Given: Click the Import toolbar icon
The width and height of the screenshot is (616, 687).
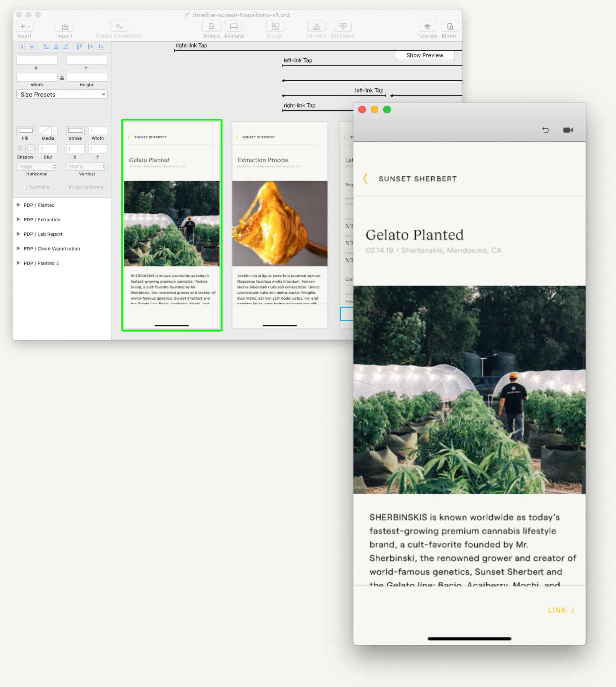Looking at the screenshot, I should point(65,26).
